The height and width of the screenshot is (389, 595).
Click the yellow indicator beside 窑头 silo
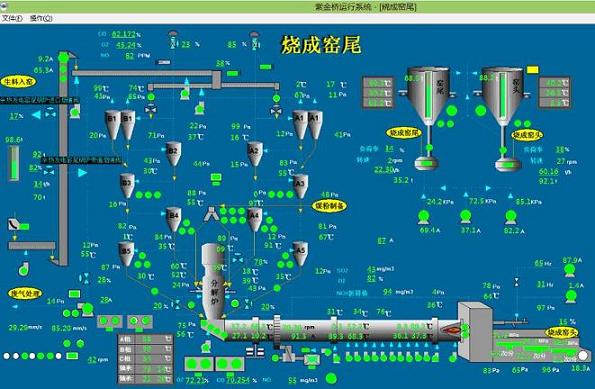tap(532, 70)
